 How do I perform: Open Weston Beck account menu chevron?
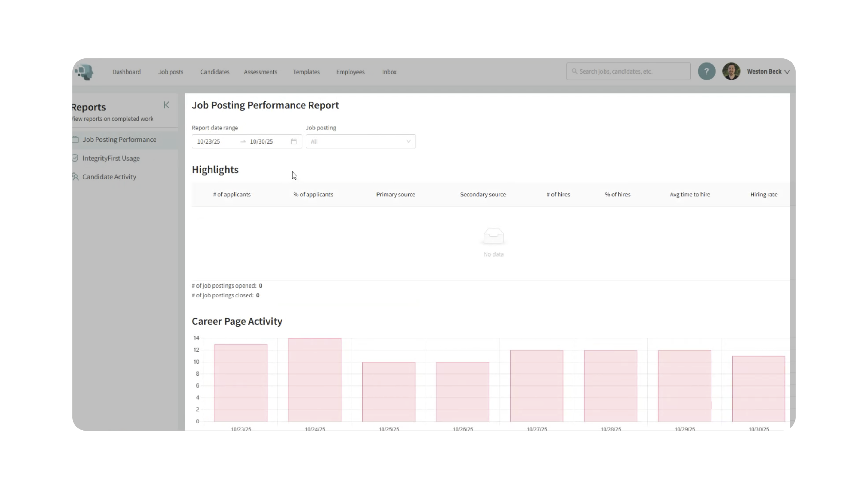[x=787, y=72]
